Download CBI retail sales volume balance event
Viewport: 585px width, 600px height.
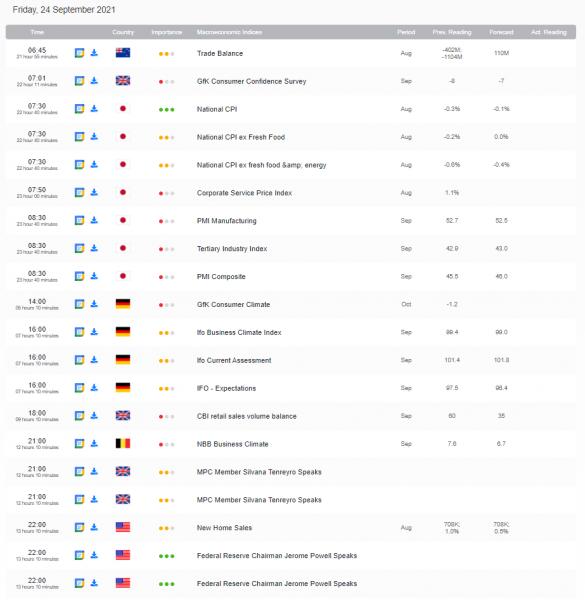94,416
